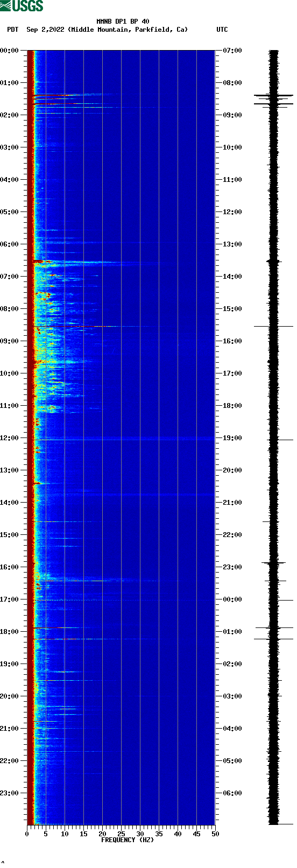Click the 17:00 PDT time label at left
Screen dimensions: 297x868
(9, 599)
